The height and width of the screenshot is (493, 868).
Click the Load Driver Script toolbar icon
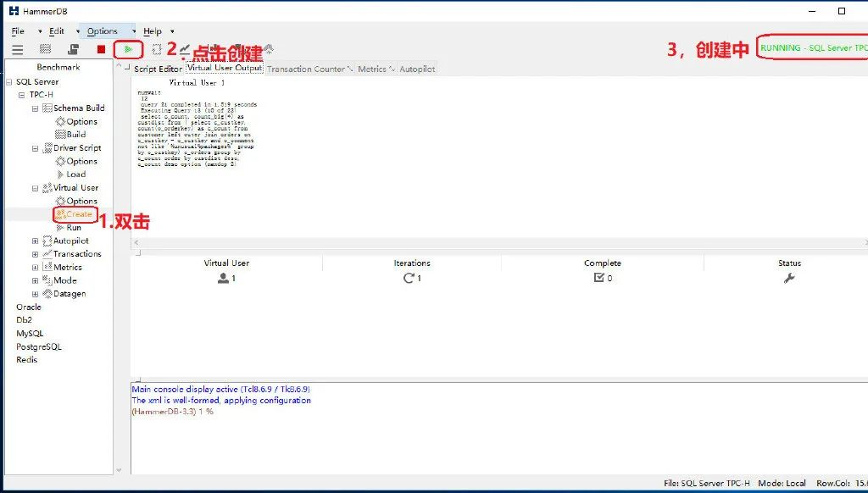[x=73, y=49]
